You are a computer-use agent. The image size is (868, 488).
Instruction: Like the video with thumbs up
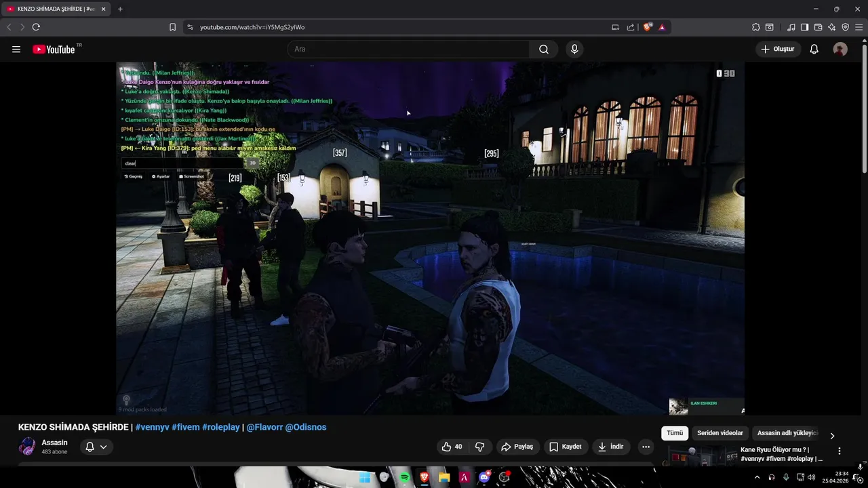[x=452, y=447]
